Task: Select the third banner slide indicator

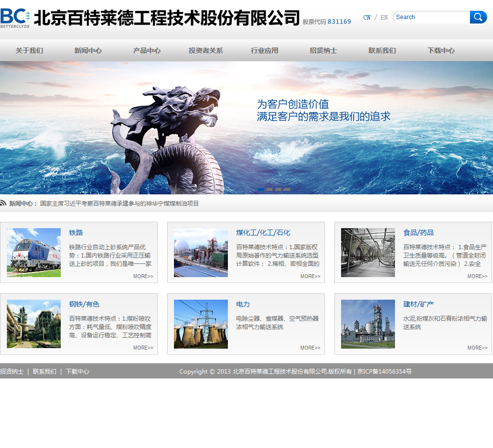Action: (x=278, y=189)
